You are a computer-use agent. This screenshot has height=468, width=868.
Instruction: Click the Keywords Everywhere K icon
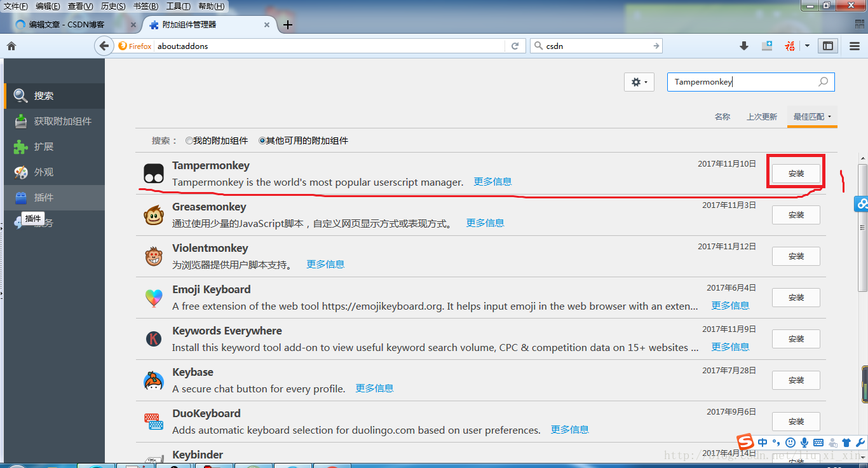(153, 339)
